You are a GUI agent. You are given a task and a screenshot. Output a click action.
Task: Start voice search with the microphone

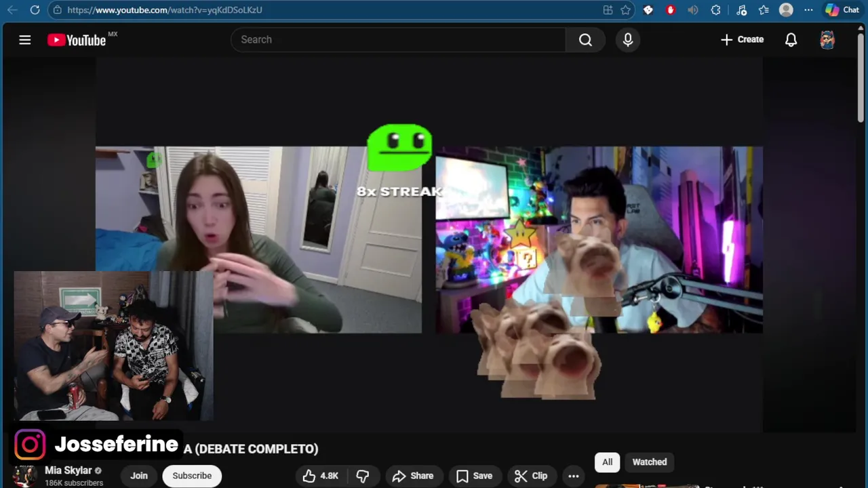tap(628, 40)
